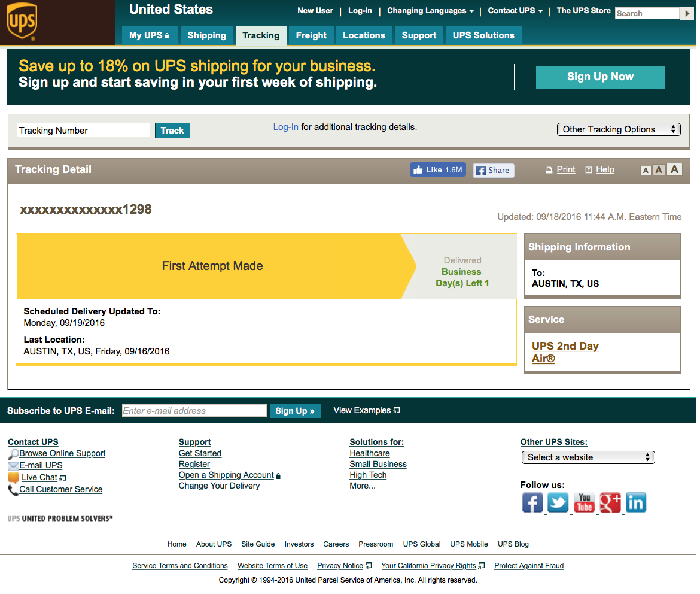Click the Sign Up Now button
This screenshot has height=594, width=700.
coord(600,77)
